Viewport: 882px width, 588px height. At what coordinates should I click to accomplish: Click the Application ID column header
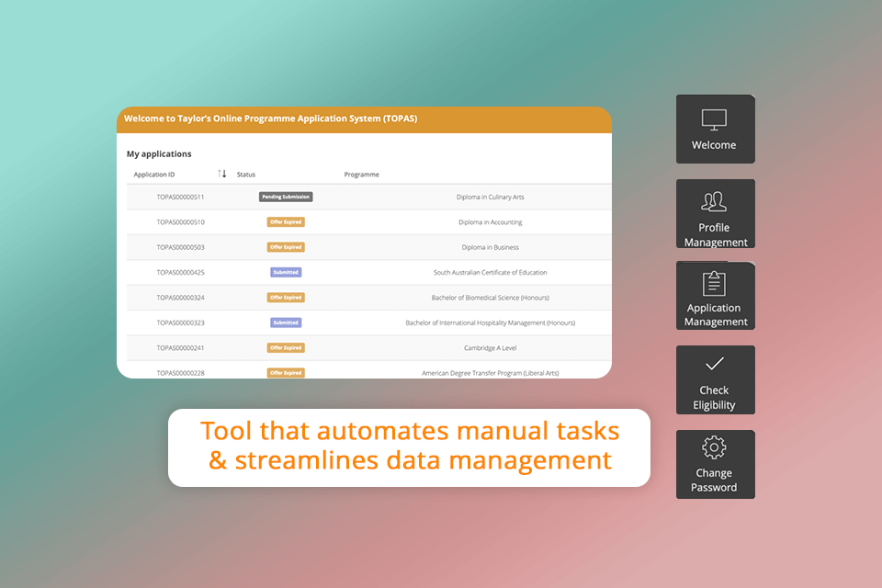154,175
